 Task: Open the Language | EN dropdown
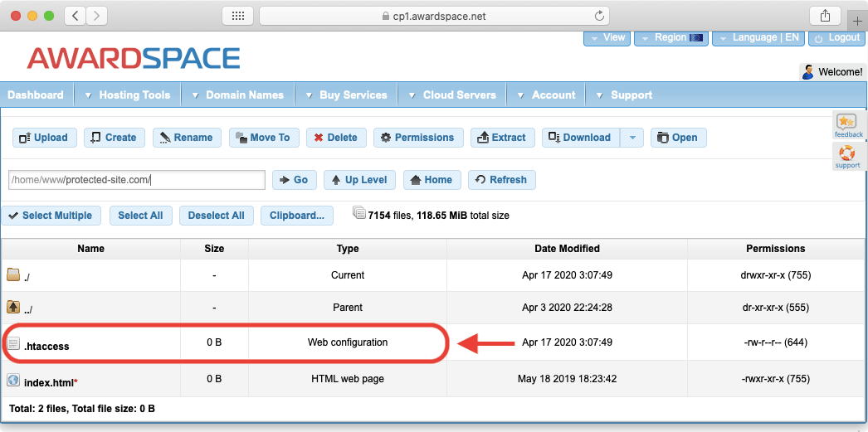759,38
